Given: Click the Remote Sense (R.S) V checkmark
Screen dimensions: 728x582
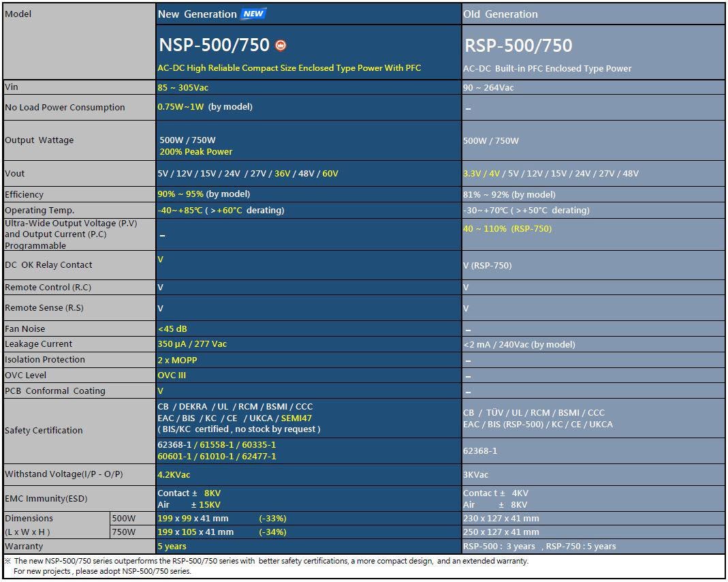Looking at the screenshot, I should (x=159, y=307).
